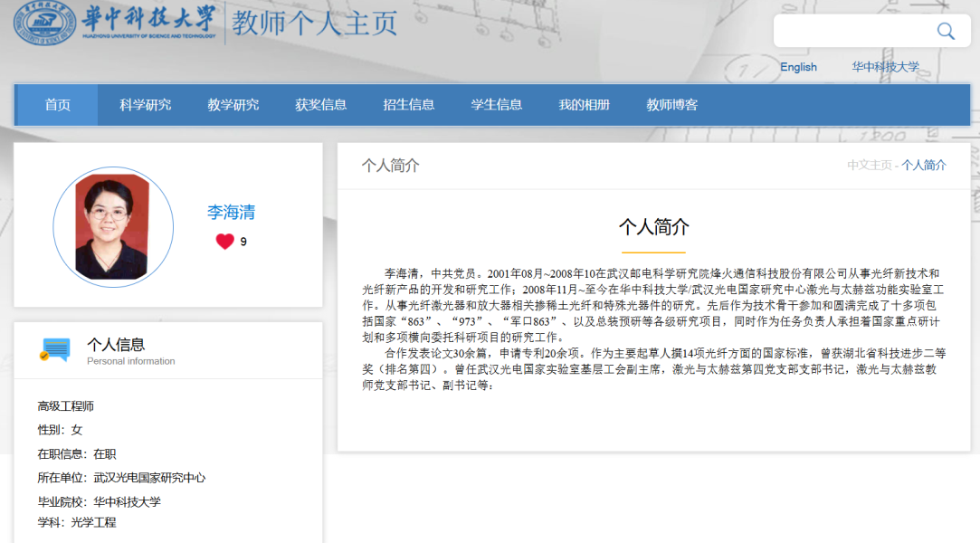The height and width of the screenshot is (543, 980).
Task: Open the 首页 home tab
Action: point(58,105)
